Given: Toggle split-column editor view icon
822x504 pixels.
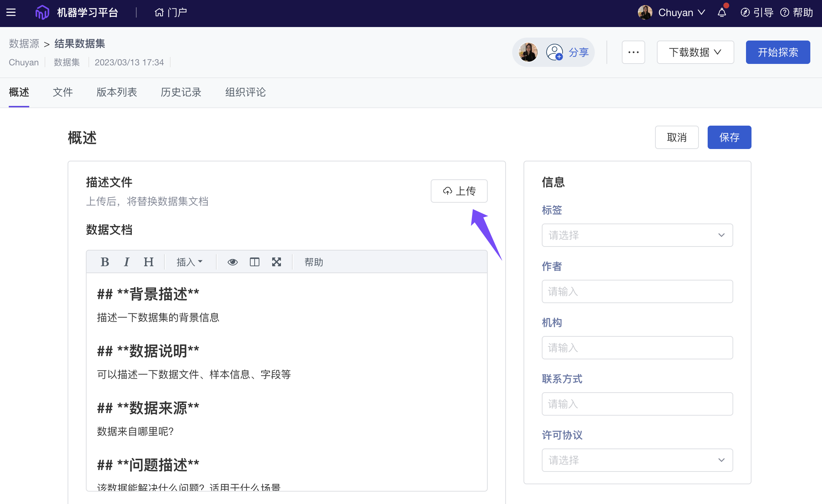Looking at the screenshot, I should [x=254, y=262].
